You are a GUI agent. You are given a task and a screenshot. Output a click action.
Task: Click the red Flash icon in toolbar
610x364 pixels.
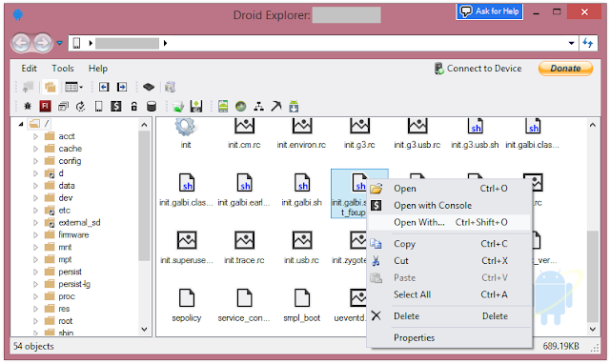coord(45,106)
